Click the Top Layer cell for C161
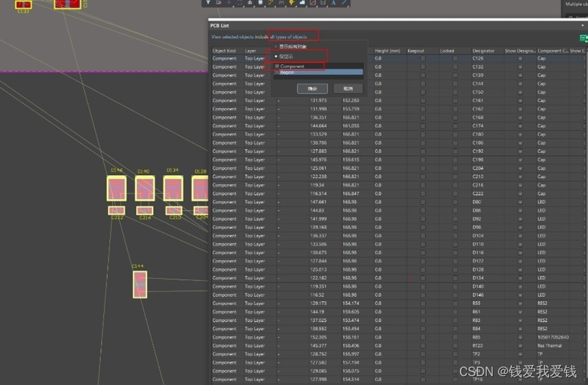 point(255,101)
